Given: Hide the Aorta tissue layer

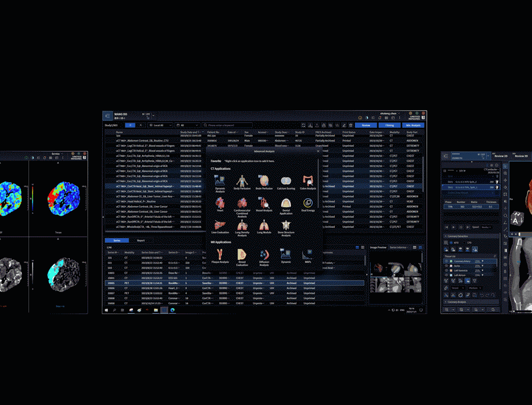Looking at the screenshot, I should click(446, 266).
